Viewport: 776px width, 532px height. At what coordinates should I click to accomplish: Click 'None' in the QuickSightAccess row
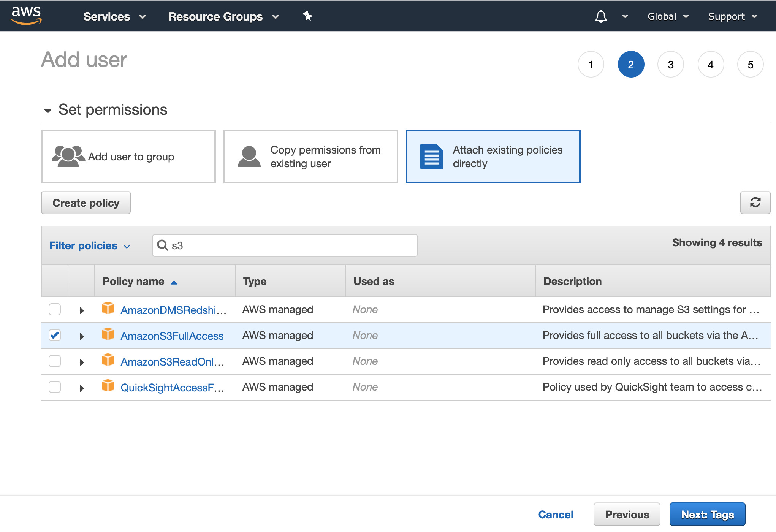(x=365, y=387)
